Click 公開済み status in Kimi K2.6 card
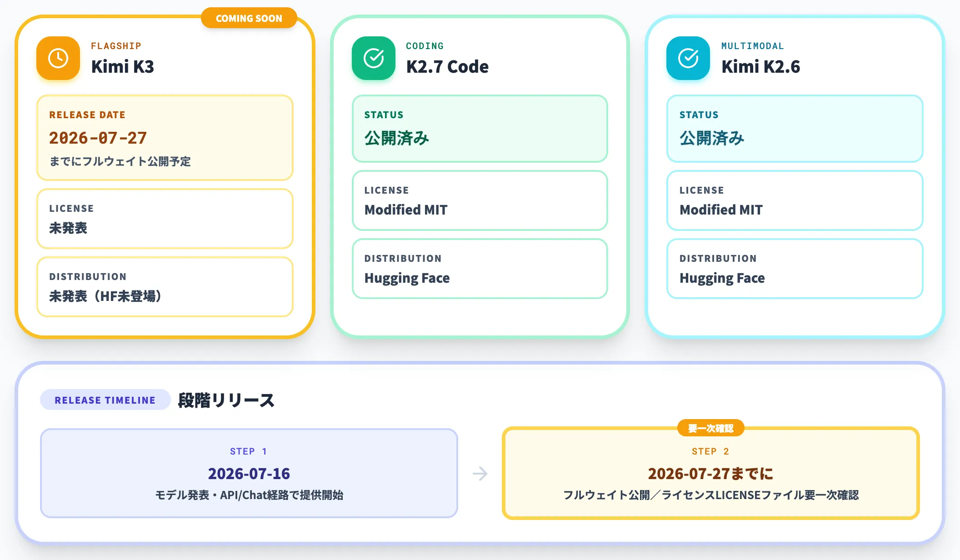 tap(712, 138)
